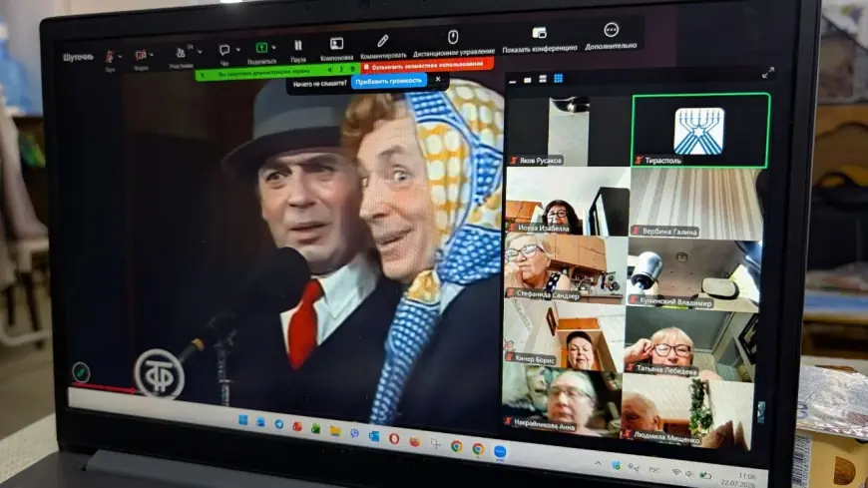868x488 pixels.
Task: Click the Компоновка layout icon
Action: [x=336, y=44]
